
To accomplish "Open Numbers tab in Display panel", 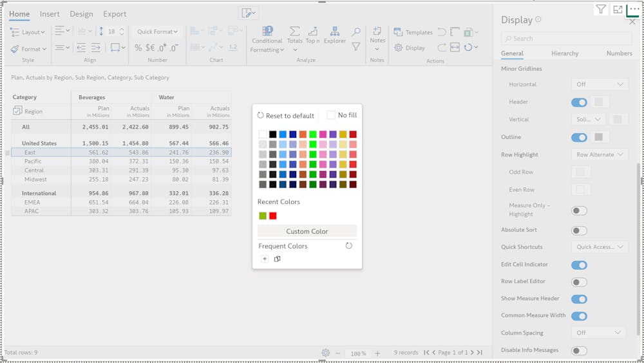I will click(620, 53).
